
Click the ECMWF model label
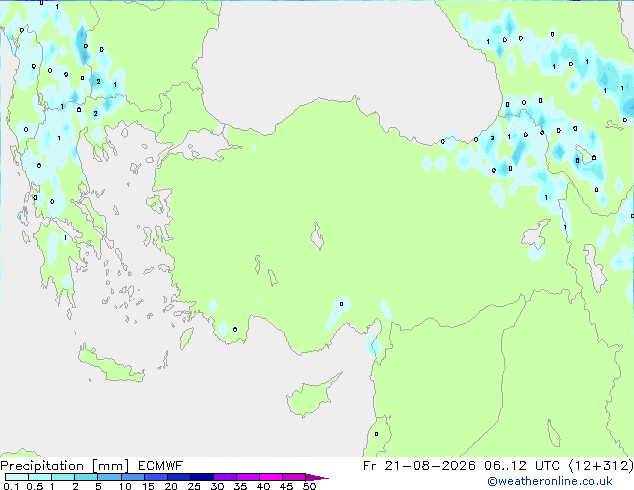point(160,466)
